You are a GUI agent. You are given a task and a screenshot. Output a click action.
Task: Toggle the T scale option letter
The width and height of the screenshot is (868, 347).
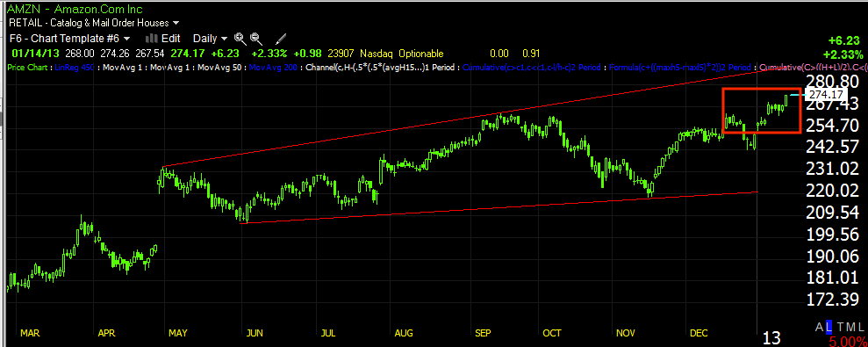(x=839, y=327)
